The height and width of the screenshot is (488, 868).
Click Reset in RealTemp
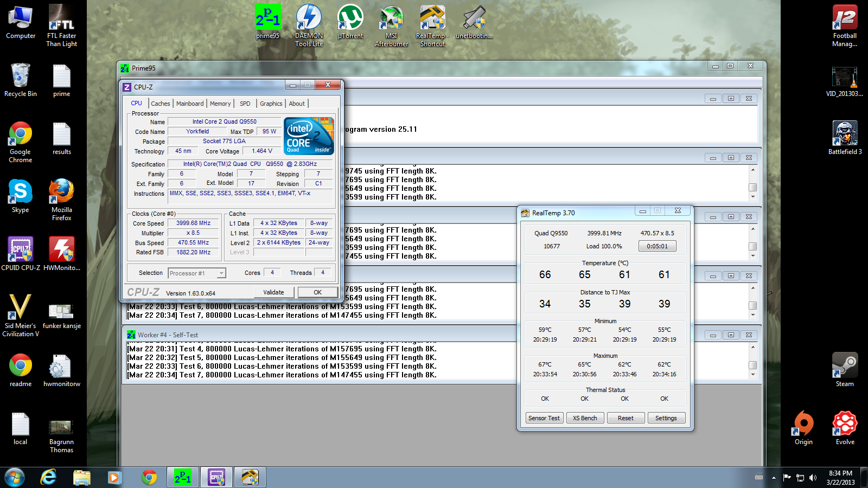(x=626, y=418)
